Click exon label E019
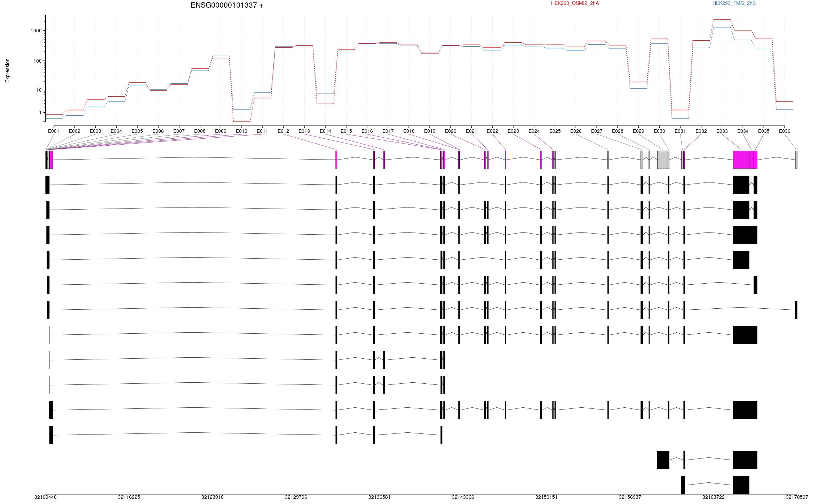The height and width of the screenshot is (504, 835). click(x=430, y=131)
